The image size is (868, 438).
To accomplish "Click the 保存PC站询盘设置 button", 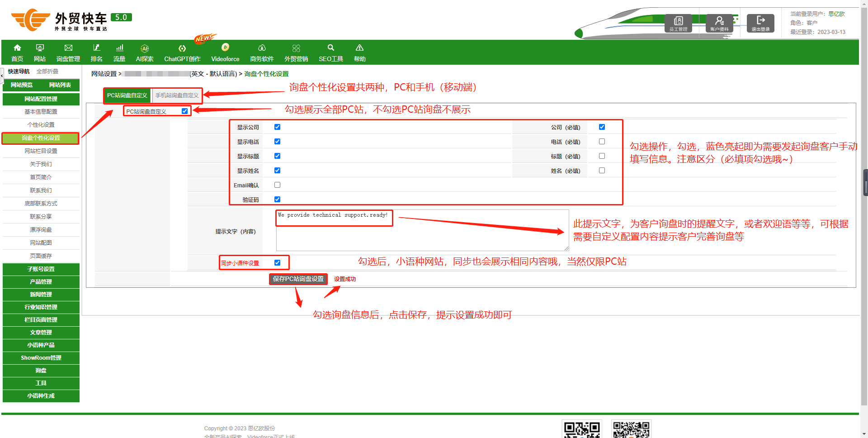I will point(298,279).
